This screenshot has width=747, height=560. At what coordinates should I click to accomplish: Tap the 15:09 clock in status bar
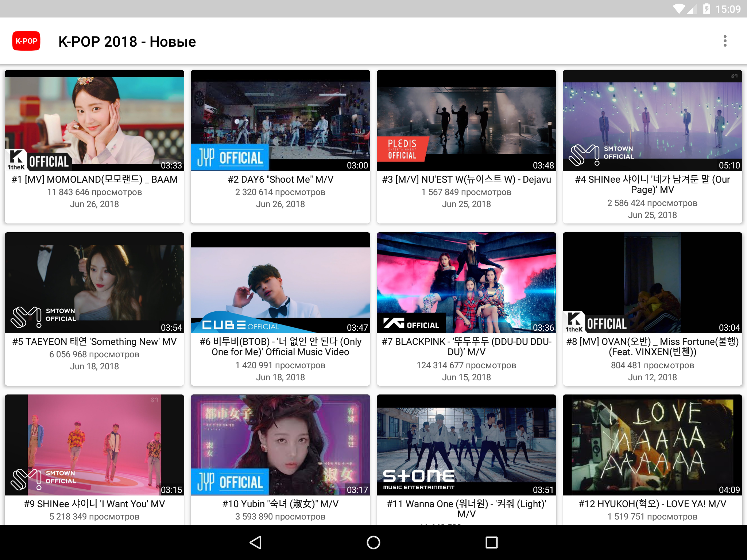728,9
